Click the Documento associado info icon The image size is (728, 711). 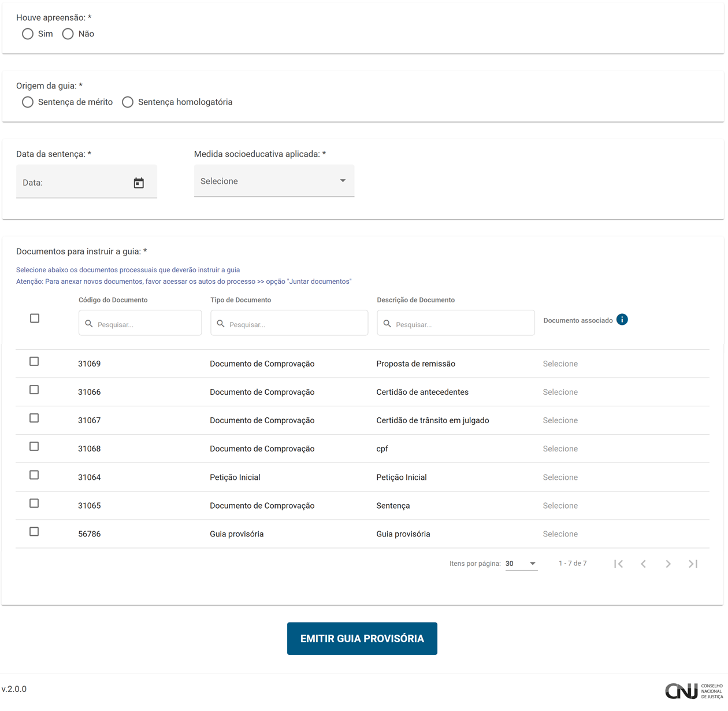[x=622, y=320]
